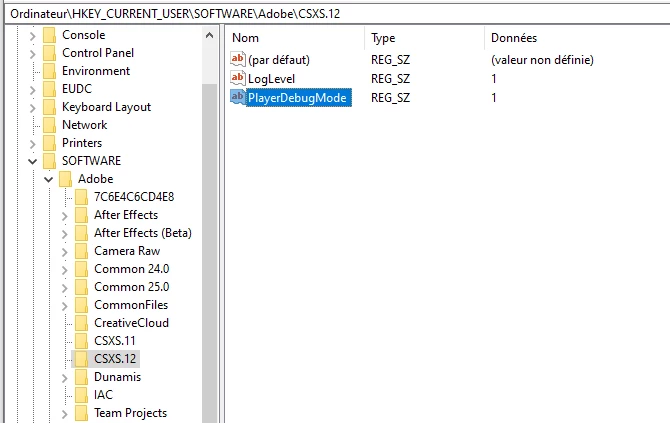Image resolution: width=670 pixels, height=423 pixels.
Task: Collapse the SOFTWARE key
Action: pos(32,162)
